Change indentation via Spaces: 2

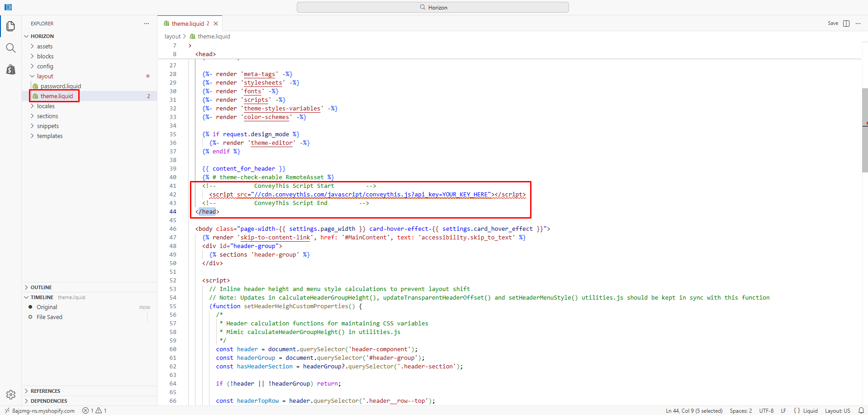[741, 410]
